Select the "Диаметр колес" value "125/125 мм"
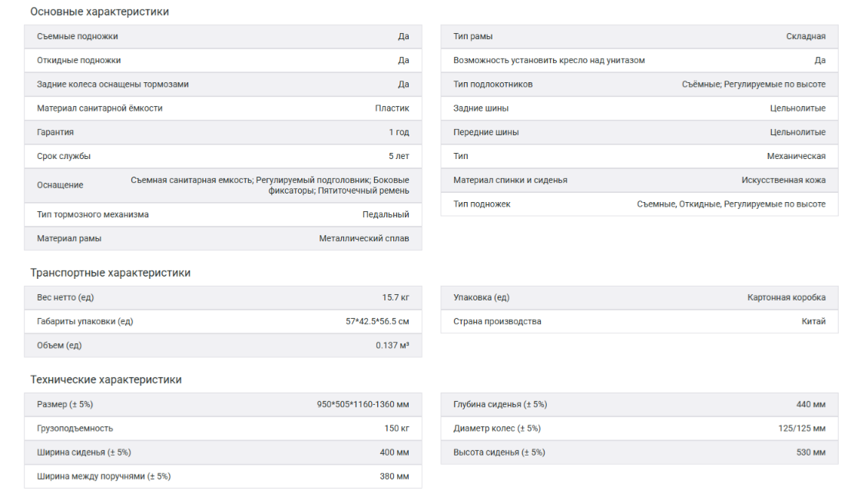Screen dimensions: 868x504 (801, 428)
